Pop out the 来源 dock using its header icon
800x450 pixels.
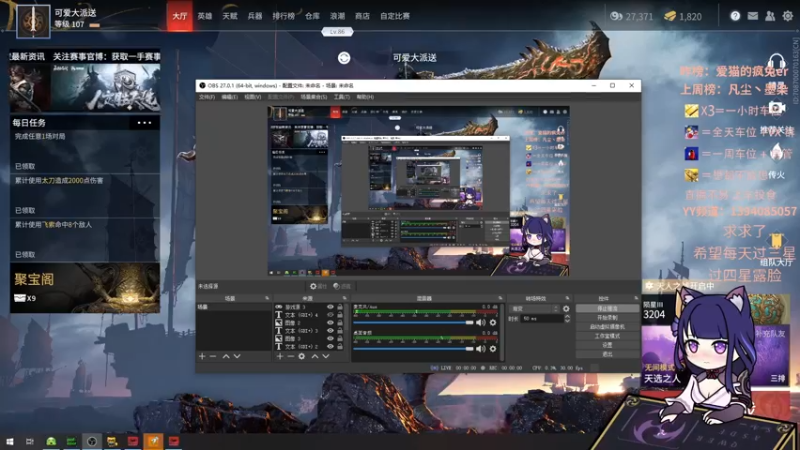coord(345,298)
